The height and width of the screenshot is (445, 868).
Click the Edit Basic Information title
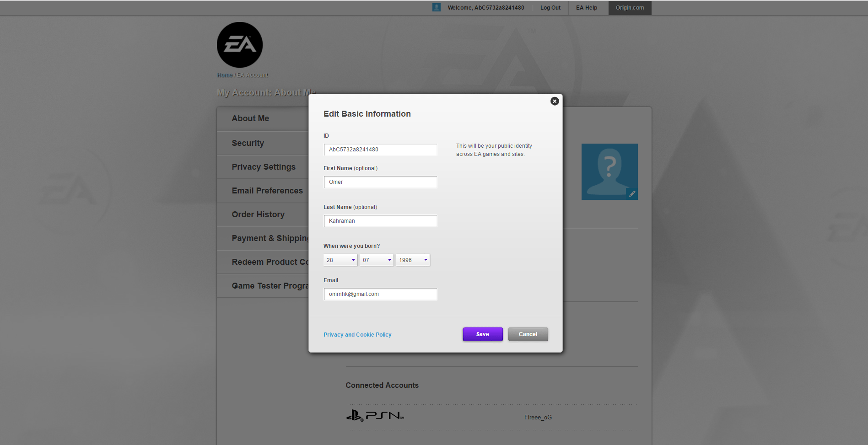pos(367,114)
